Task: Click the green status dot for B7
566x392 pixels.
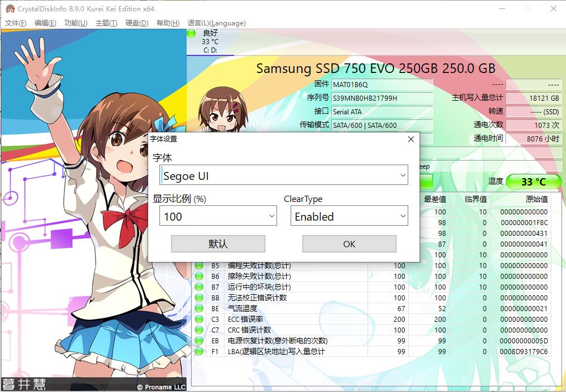Action: tap(199, 287)
